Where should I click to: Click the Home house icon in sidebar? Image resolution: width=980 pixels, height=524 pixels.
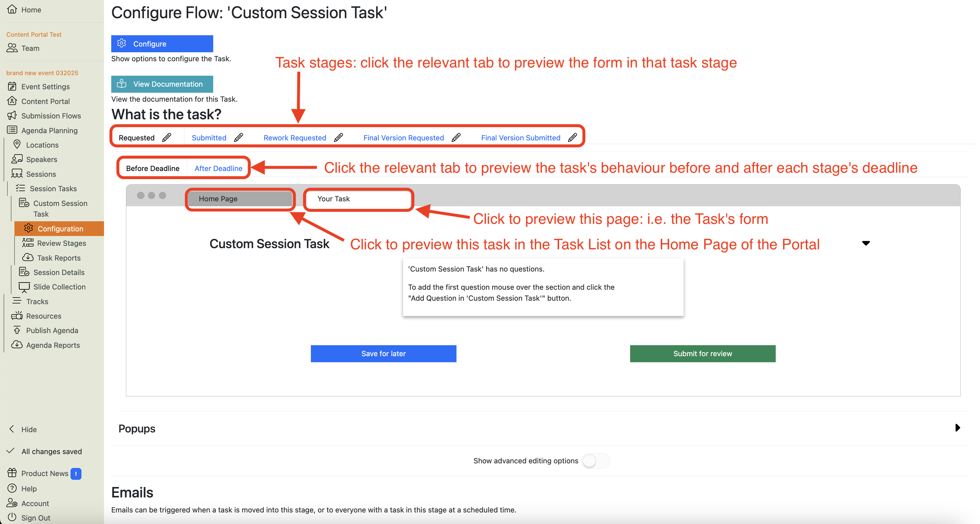[12, 9]
